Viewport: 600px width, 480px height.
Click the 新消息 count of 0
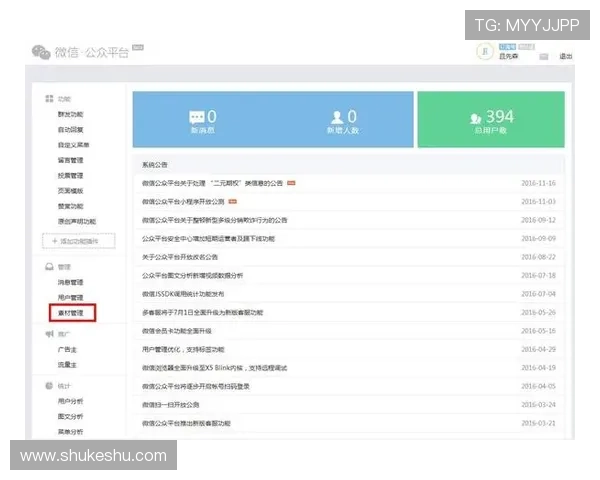point(212,116)
